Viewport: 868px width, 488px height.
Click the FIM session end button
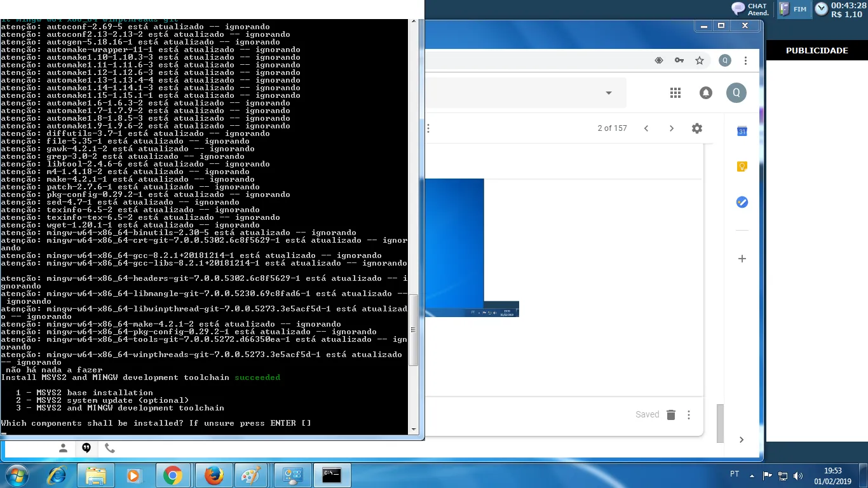point(794,9)
